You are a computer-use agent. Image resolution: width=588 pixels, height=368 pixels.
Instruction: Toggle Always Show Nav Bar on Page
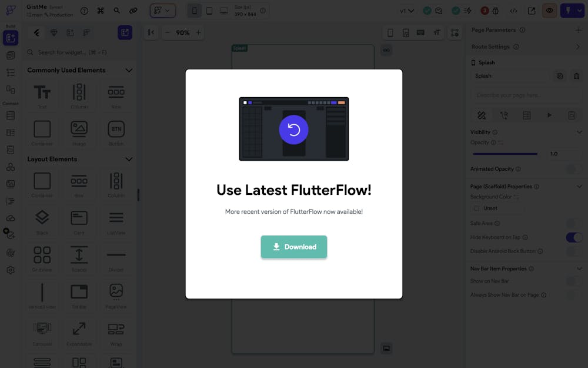tap(574, 295)
